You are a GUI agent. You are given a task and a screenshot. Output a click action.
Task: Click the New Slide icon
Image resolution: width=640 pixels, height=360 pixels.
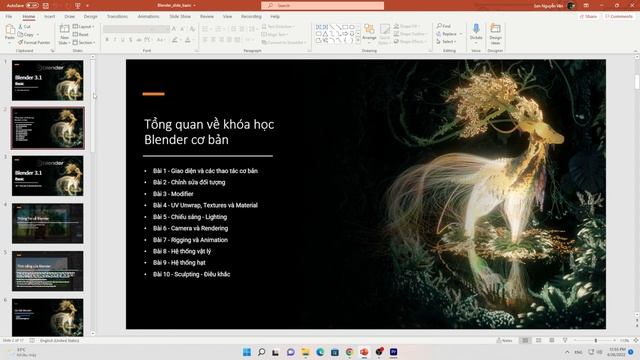tap(64, 29)
